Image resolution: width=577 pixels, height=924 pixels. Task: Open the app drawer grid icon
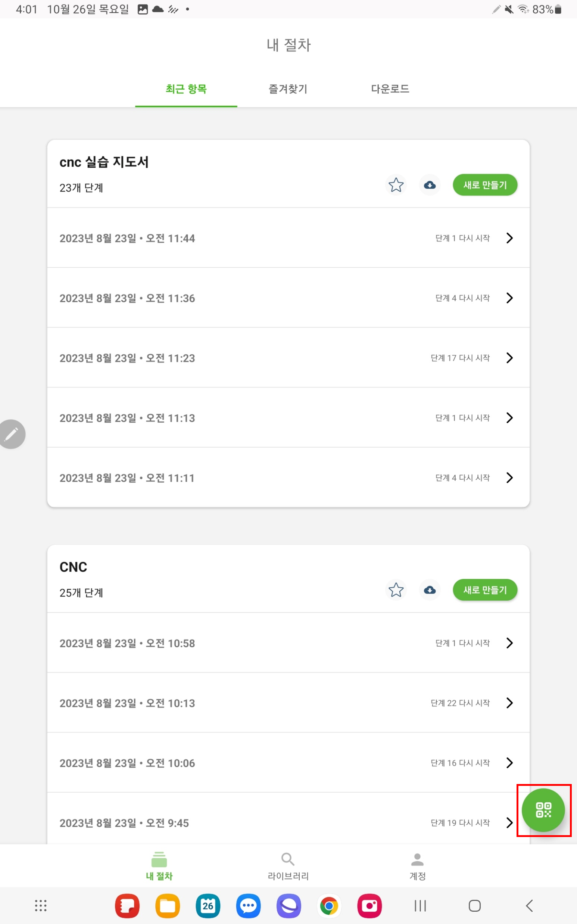[41, 906]
